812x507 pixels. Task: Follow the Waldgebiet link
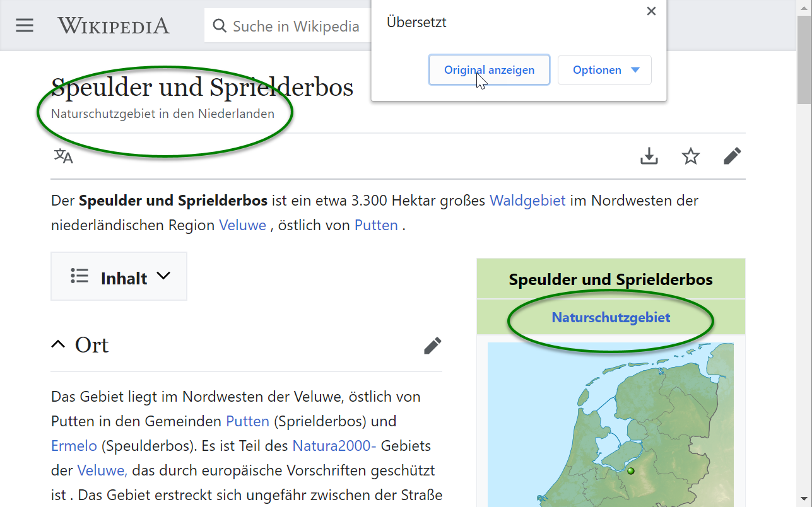pyautogui.click(x=527, y=200)
